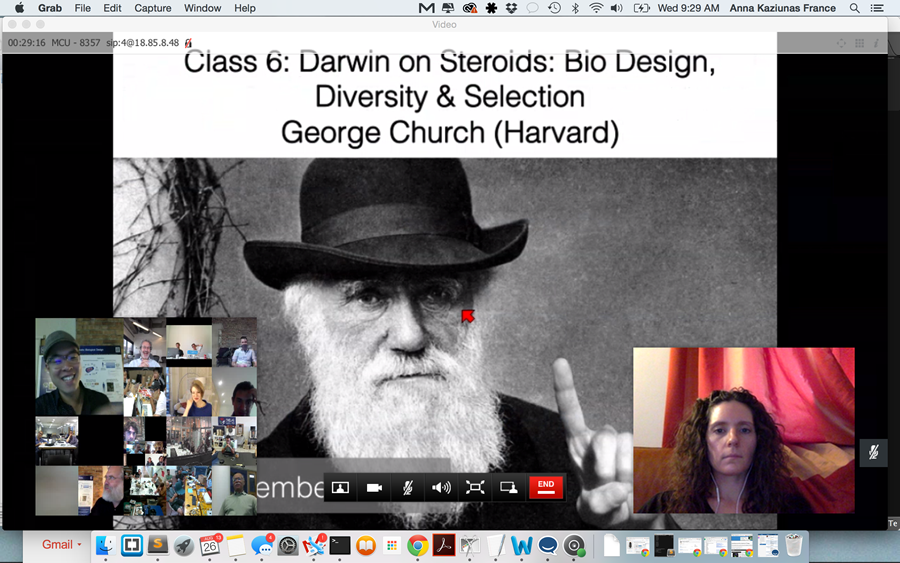This screenshot has width=900, height=563.
Task: Click the sip:4@18.85.8.48 address
Action: tap(142, 43)
